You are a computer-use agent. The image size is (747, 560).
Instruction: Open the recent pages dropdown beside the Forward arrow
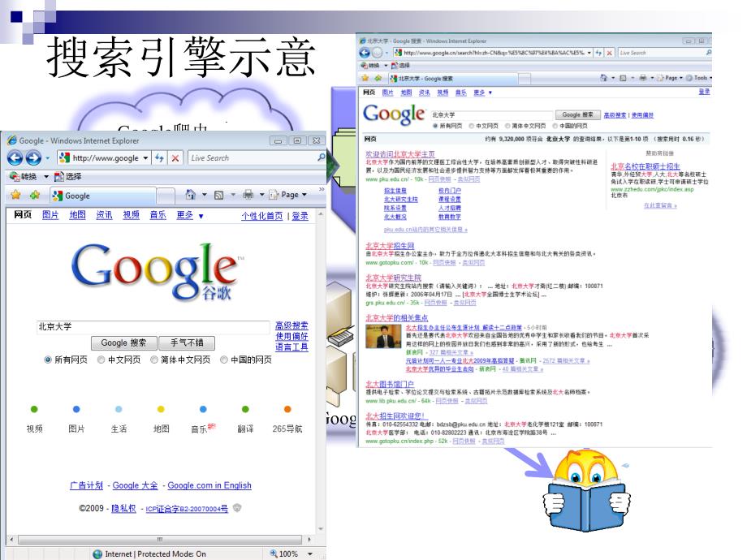[47, 158]
